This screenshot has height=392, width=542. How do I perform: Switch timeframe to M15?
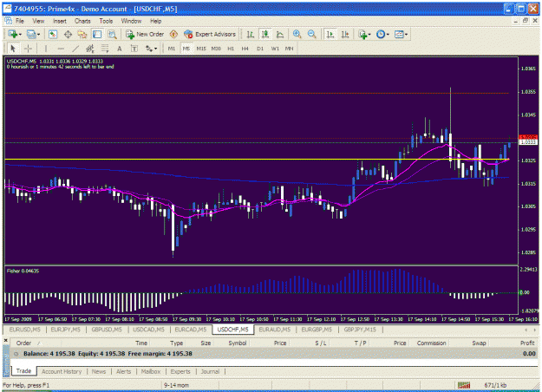pos(201,49)
